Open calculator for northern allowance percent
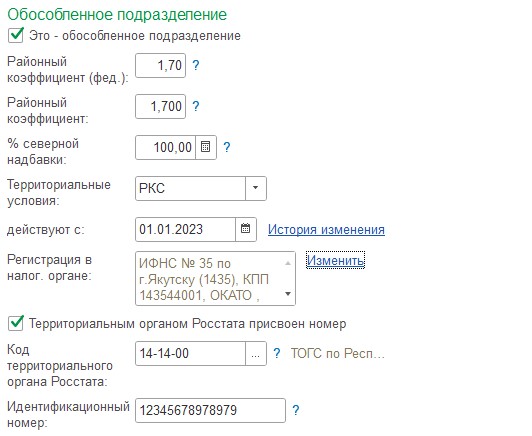 pos(206,147)
